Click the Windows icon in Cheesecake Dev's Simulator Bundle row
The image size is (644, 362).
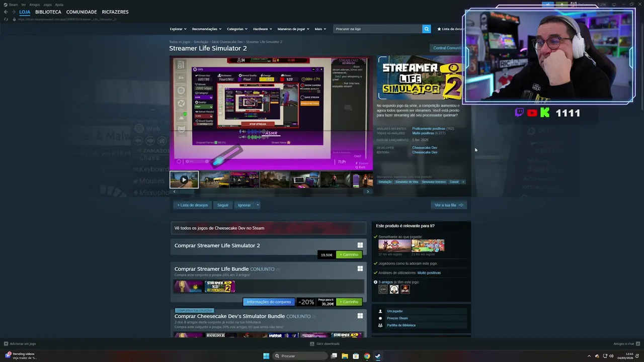click(360, 316)
